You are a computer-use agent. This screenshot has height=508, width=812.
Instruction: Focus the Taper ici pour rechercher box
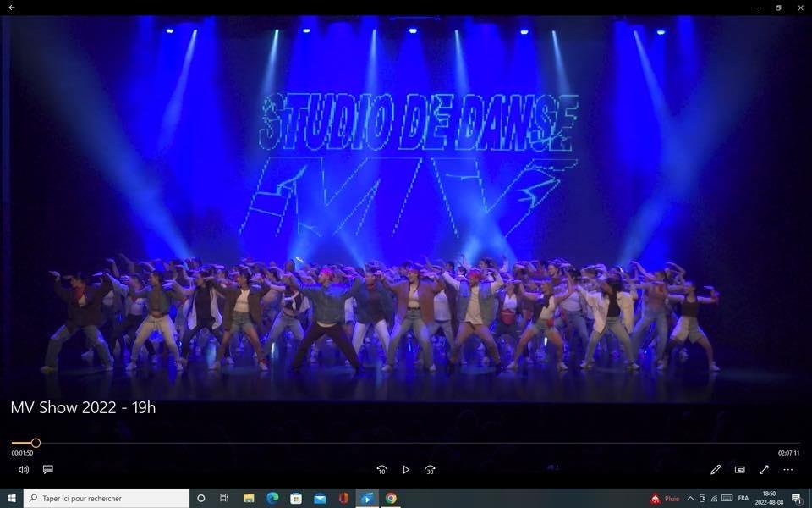107,498
